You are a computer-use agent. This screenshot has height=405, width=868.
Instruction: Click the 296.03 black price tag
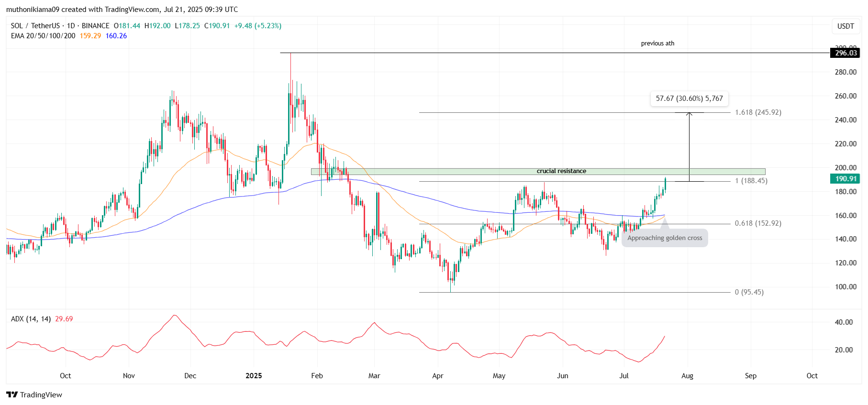(x=845, y=53)
